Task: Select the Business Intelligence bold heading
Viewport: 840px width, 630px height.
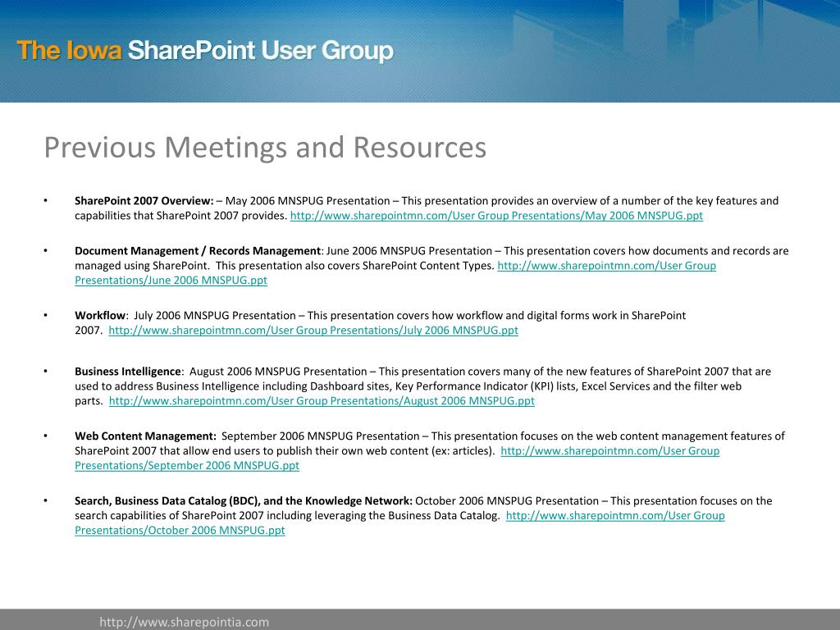Action: [127, 372]
